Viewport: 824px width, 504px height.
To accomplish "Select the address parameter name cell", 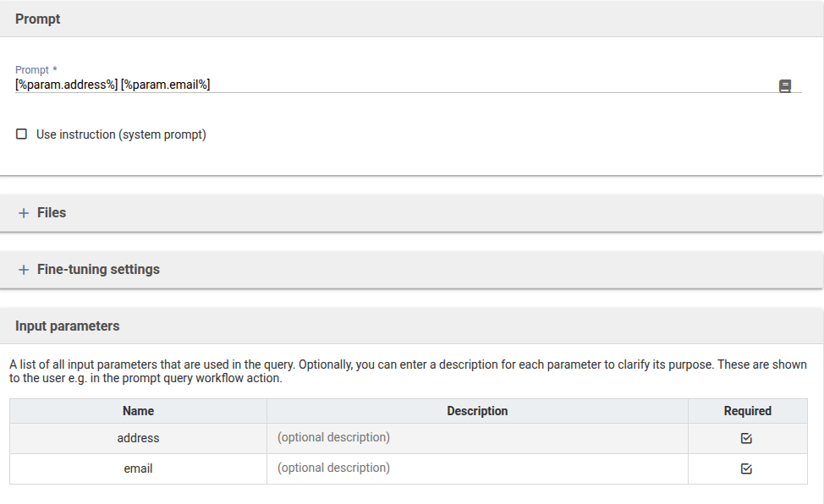I will click(138, 438).
